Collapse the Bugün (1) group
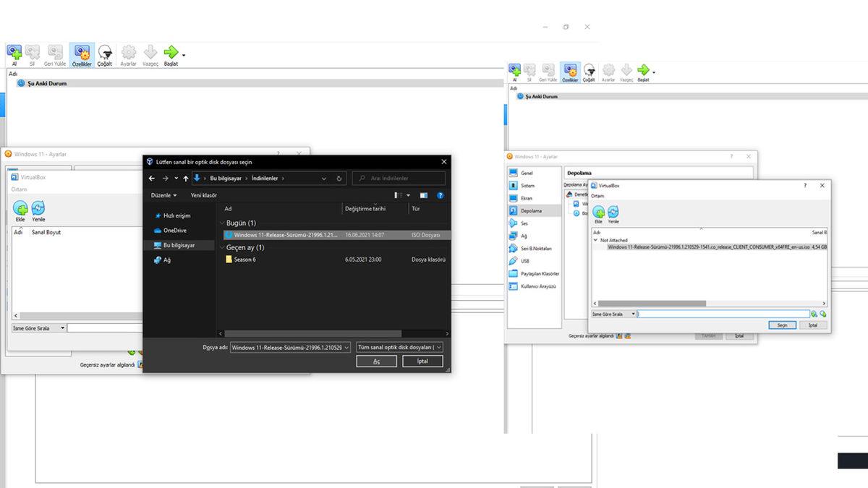This screenshot has width=868, height=488. point(223,223)
